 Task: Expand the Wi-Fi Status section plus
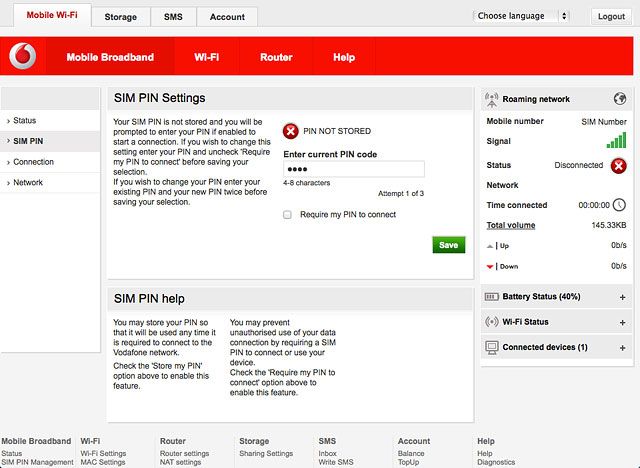coord(622,322)
